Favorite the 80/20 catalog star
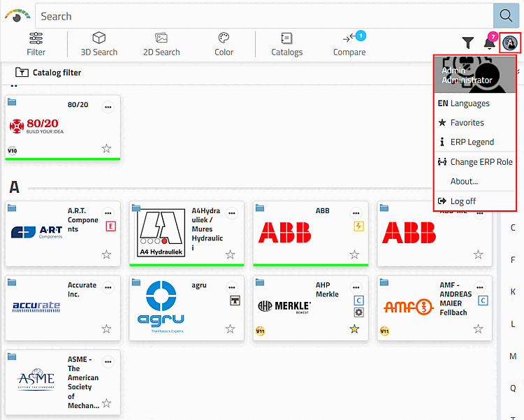Screen dimensions: 524x420 point(106,148)
